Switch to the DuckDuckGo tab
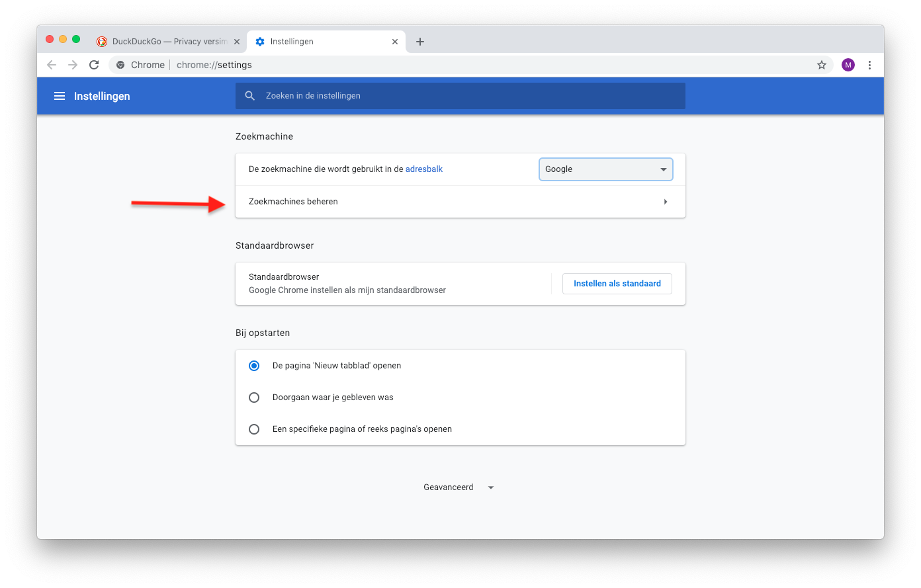Image resolution: width=921 pixels, height=588 pixels. click(165, 42)
